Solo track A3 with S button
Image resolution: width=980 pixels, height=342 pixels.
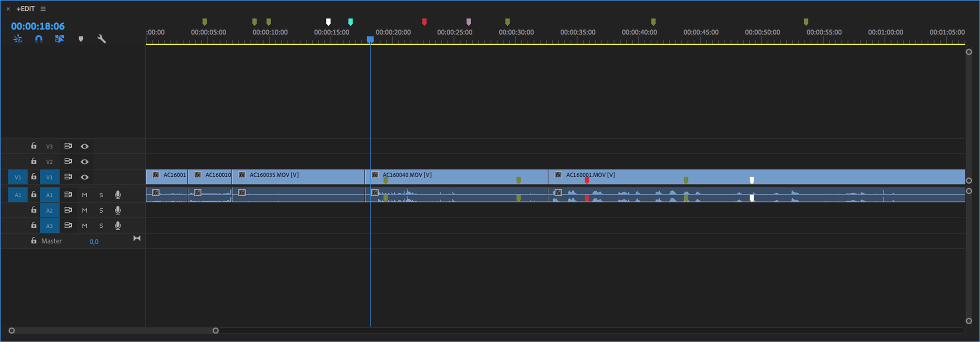pos(101,226)
